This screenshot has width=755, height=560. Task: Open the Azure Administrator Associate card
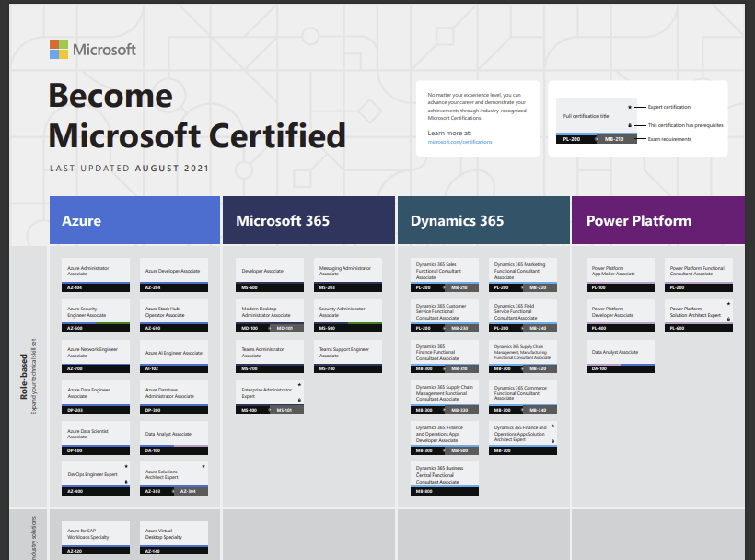point(96,275)
